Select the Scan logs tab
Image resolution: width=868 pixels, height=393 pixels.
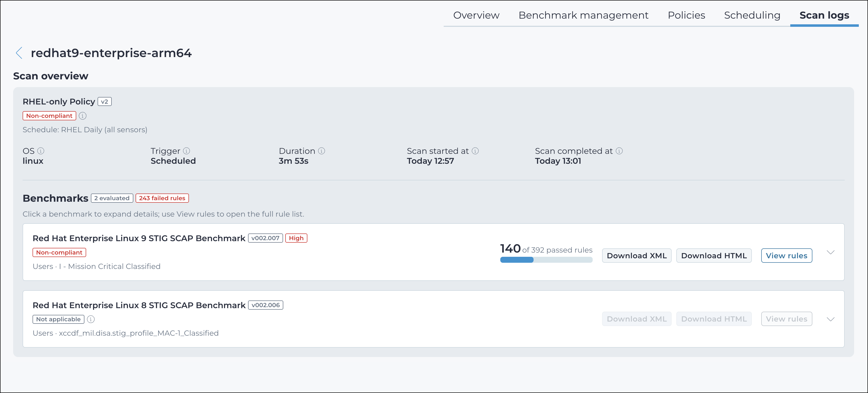[x=824, y=15]
